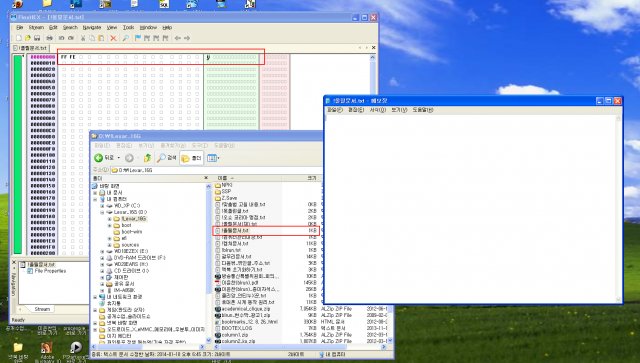This screenshot has height=363, width=640.
Task: Open the Find magnifier tool in hex editor
Action: pyautogui.click(x=126, y=38)
